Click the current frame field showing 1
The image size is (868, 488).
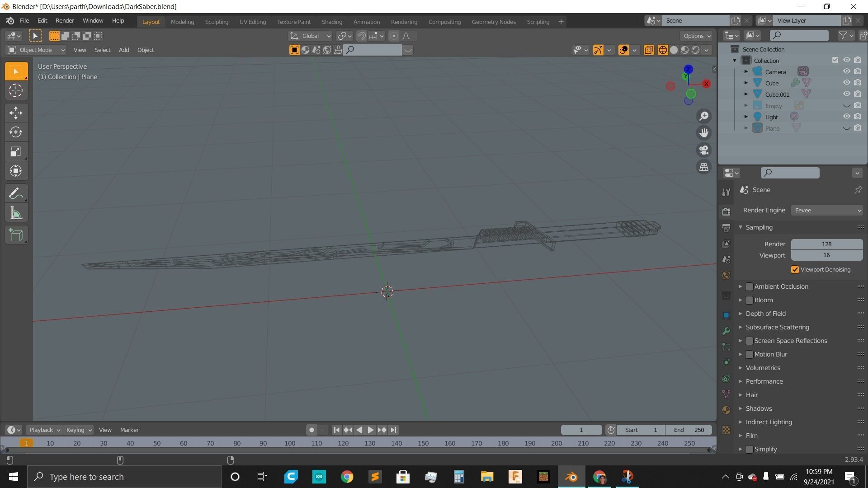581,430
